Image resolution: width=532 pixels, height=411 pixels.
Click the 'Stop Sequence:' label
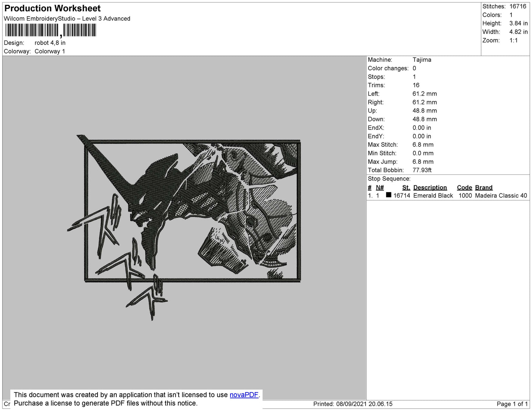pos(389,179)
